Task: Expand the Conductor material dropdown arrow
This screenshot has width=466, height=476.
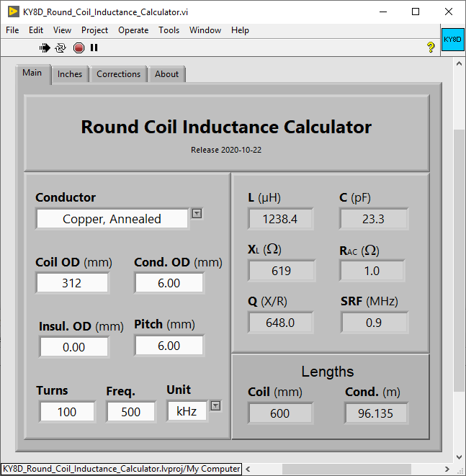Action: coord(197,214)
